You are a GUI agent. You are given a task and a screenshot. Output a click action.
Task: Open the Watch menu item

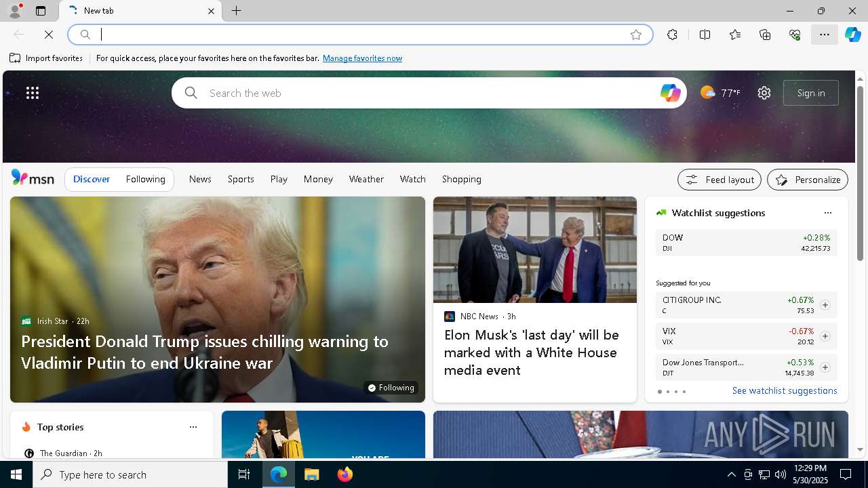[413, 179]
